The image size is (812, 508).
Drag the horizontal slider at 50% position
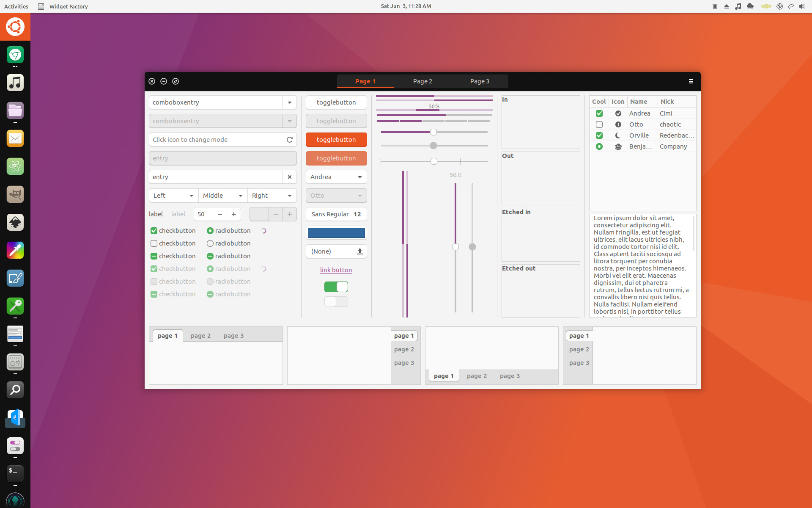tap(433, 132)
